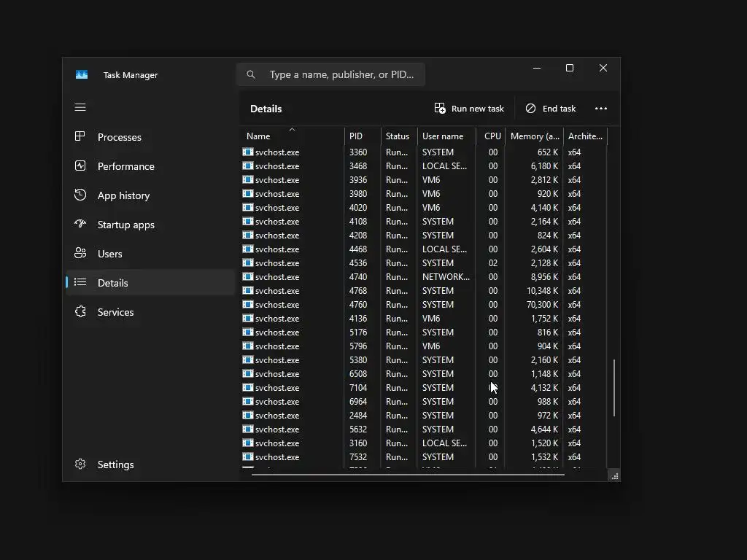Screen dimensions: 747x560
Task: Click icon of svchost.exe PID 4760
Action: (x=248, y=304)
